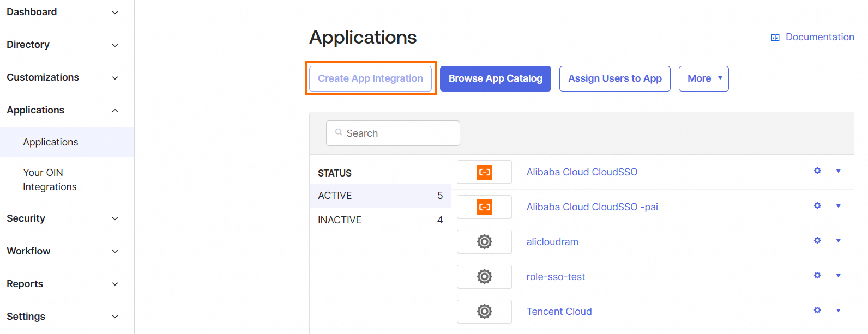Click the Alibaba Cloud CloudSSO app logo

[x=484, y=172]
